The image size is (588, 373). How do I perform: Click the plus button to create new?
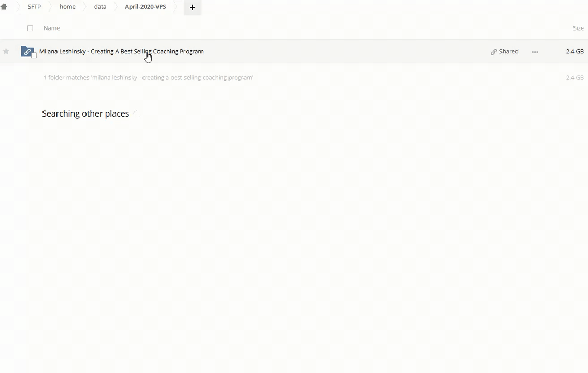point(192,7)
